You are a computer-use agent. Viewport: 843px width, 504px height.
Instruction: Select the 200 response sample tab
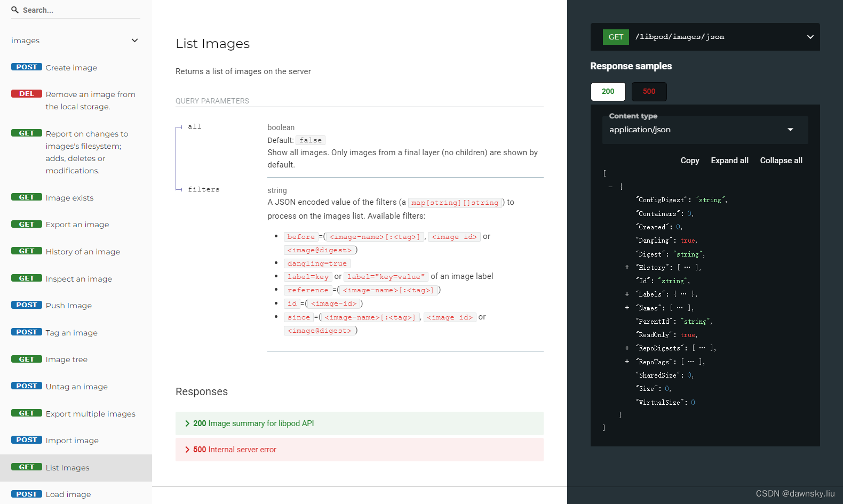[608, 91]
